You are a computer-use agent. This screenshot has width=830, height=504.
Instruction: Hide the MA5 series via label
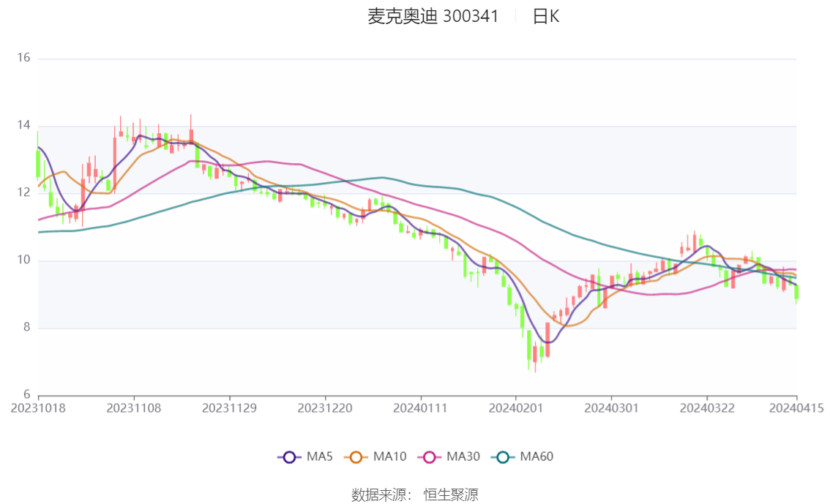point(320,456)
